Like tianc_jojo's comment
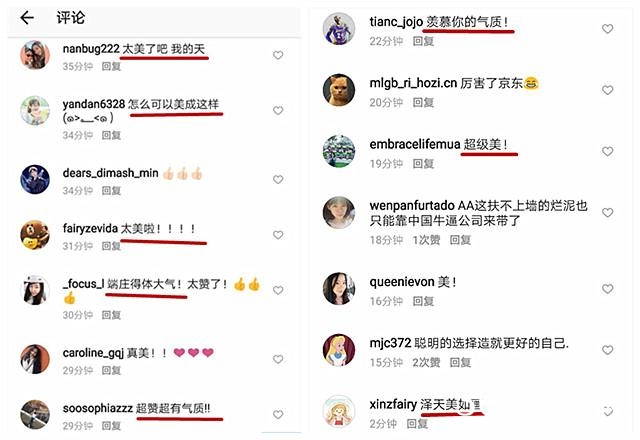This screenshot has height=440, width=640. point(607,29)
